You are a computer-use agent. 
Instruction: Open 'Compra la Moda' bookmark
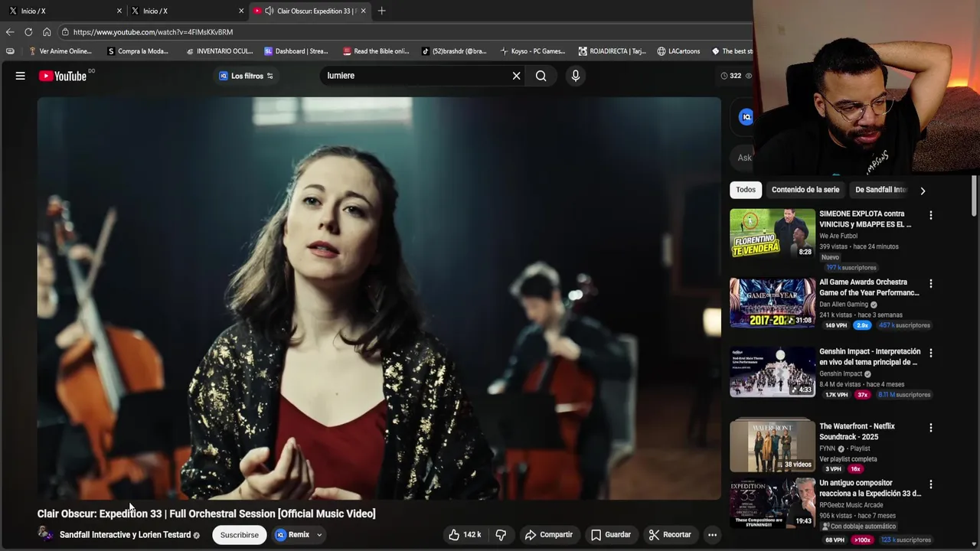click(138, 51)
